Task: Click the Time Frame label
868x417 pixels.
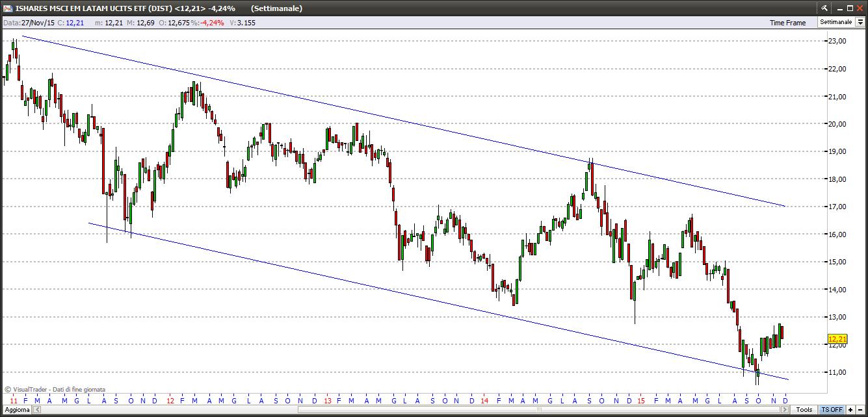Action: pyautogui.click(x=787, y=23)
